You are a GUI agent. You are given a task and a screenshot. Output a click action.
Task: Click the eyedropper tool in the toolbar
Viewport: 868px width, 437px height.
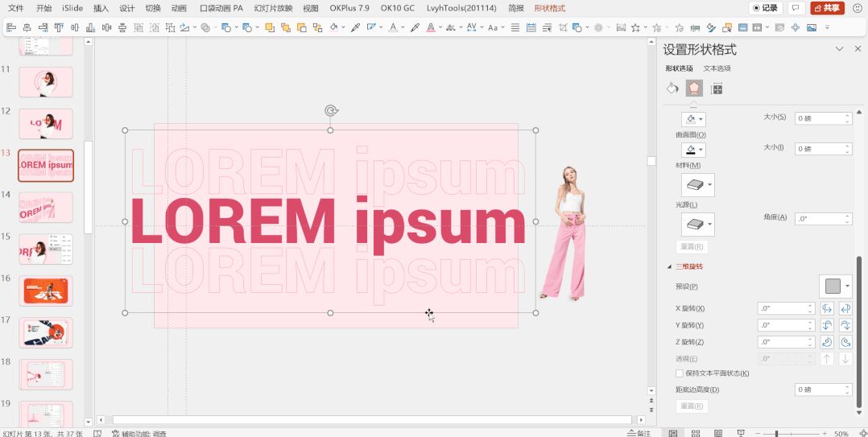point(356,27)
